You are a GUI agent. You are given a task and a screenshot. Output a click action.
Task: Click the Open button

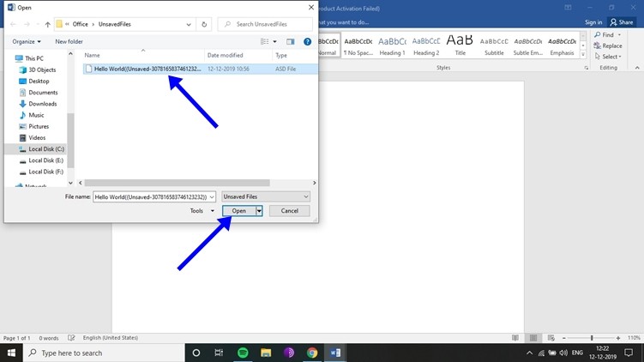[x=239, y=211]
